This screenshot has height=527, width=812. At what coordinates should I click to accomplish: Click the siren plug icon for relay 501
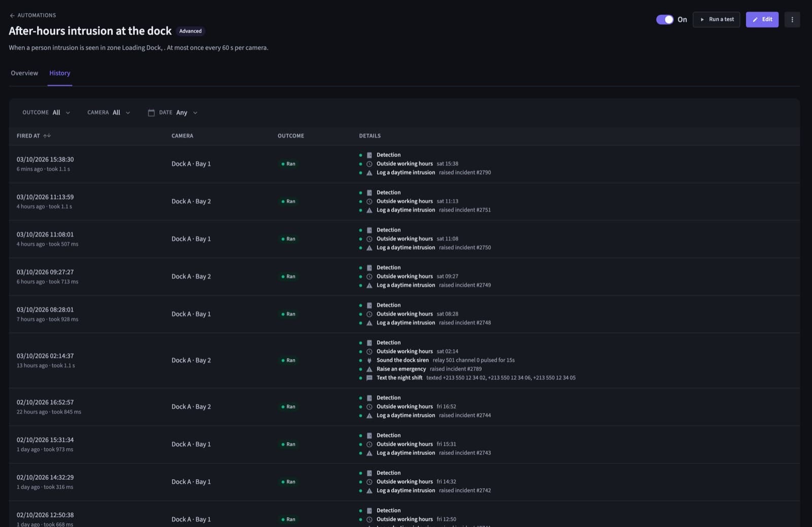pos(369,360)
